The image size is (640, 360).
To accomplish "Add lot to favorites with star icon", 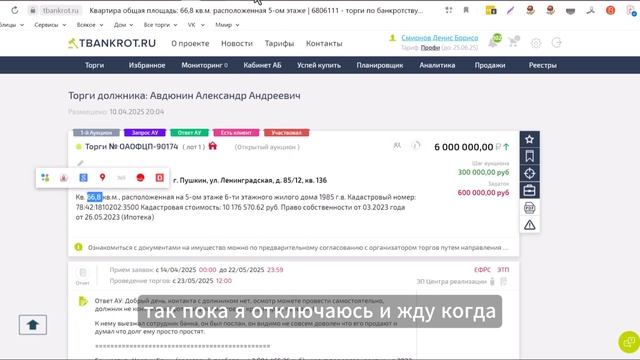I will tap(529, 139).
